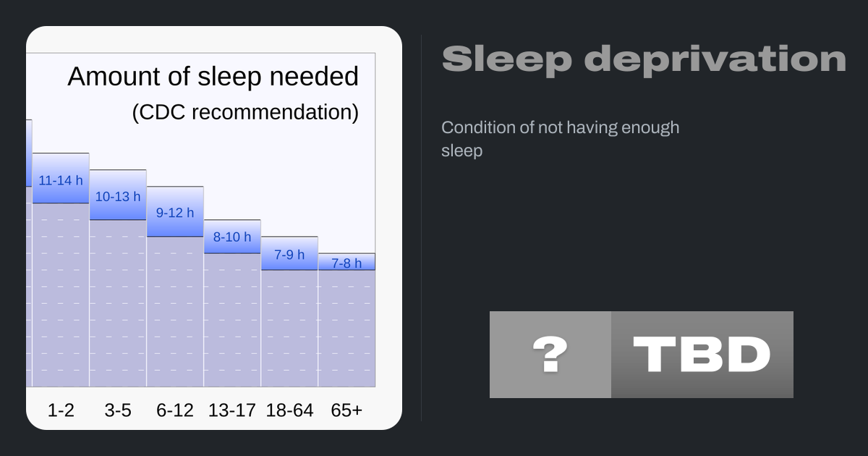The image size is (868, 456).
Task: Click the Amount of sleep needed heading
Action: click(x=213, y=76)
